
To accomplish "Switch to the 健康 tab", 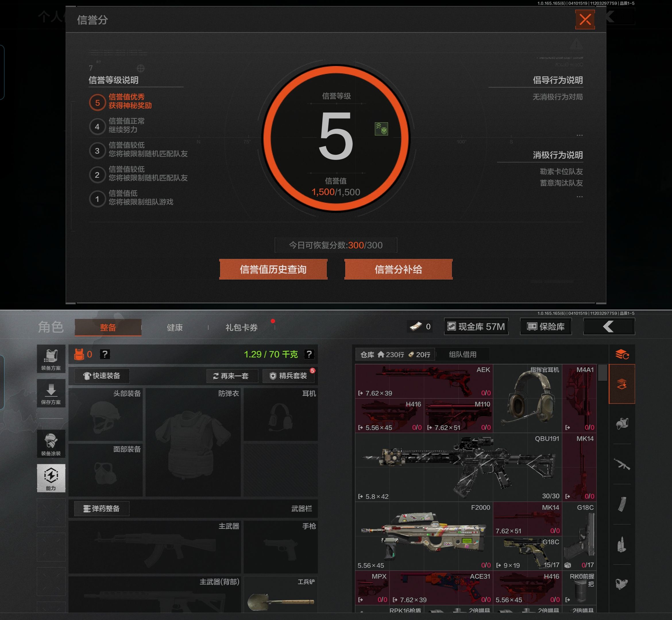I will 175,328.
